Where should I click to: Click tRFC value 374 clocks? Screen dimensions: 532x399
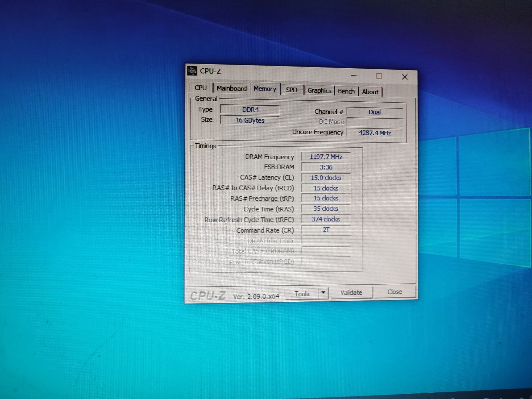(x=326, y=219)
